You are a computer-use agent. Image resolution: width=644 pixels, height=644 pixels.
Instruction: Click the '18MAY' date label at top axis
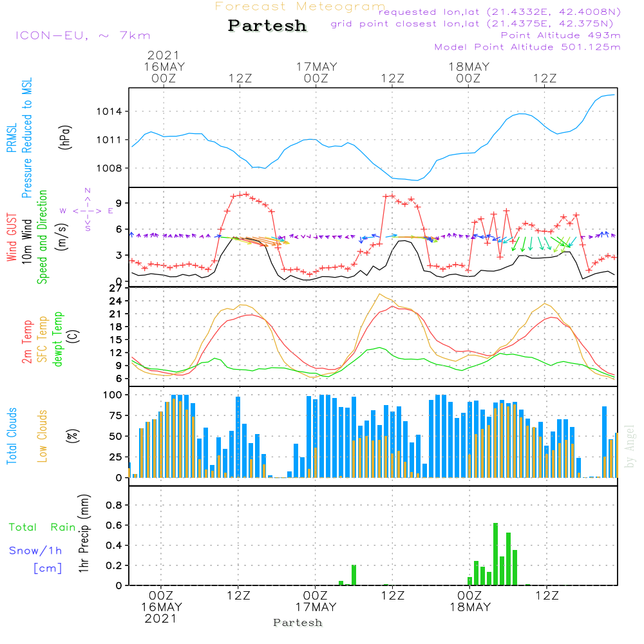point(469,66)
